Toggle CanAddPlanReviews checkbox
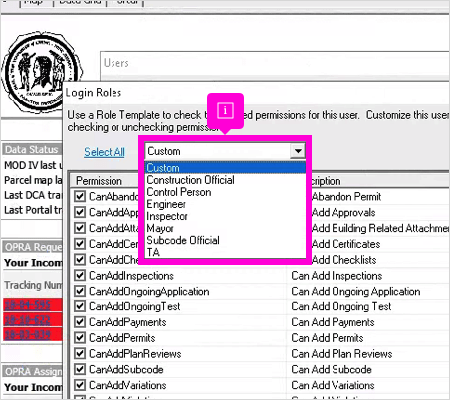Image resolution: width=450 pixels, height=400 pixels. pos(80,353)
